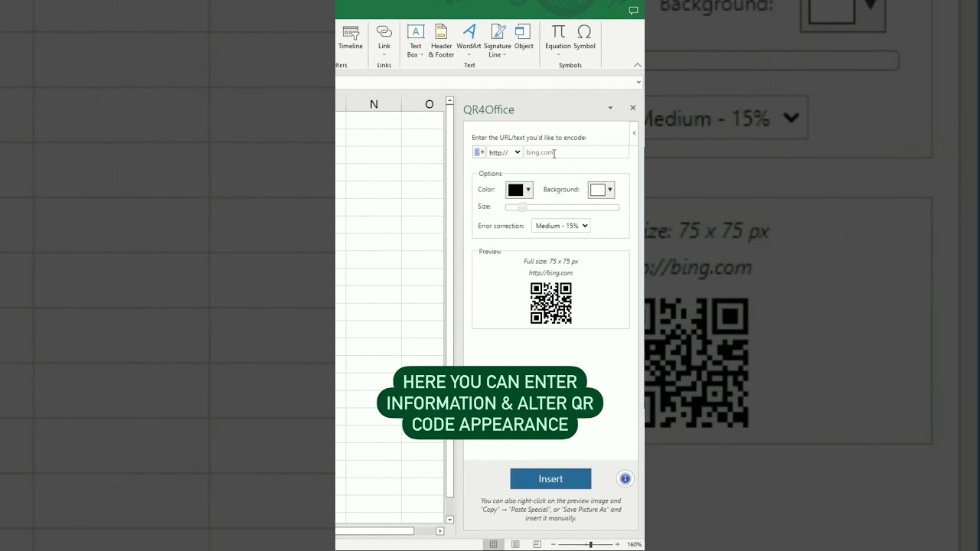Open the QR Color picker
Viewport: 980px width, 551px height.
[x=519, y=190]
